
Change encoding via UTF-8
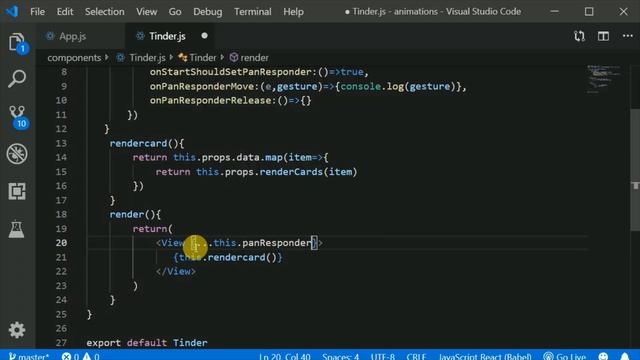point(383,356)
